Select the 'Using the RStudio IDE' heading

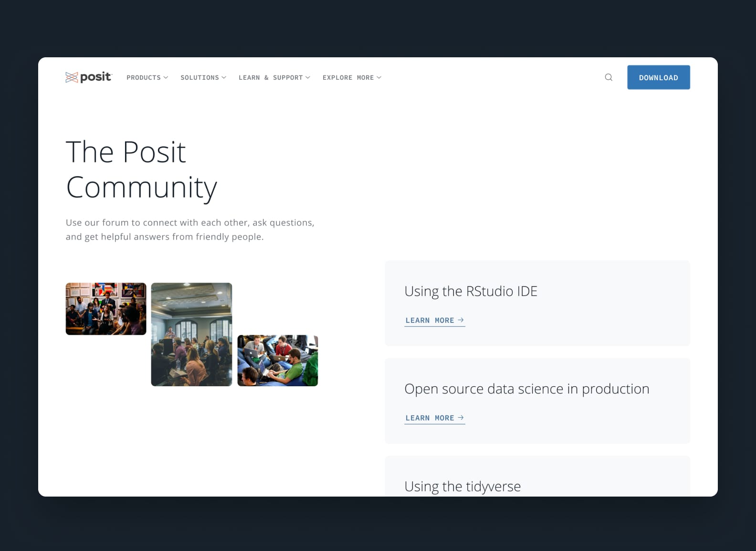coord(471,291)
